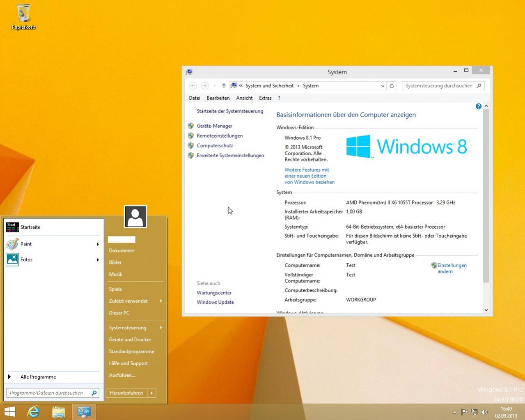Click the Windows Start button on taskbar
Screen dimensions: 525x420
pyautogui.click(x=9, y=412)
